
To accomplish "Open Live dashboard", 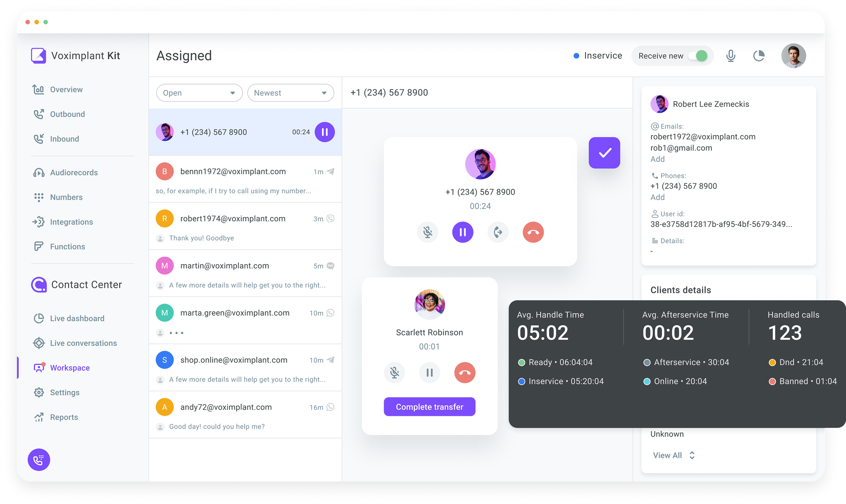I will pyautogui.click(x=69, y=319).
